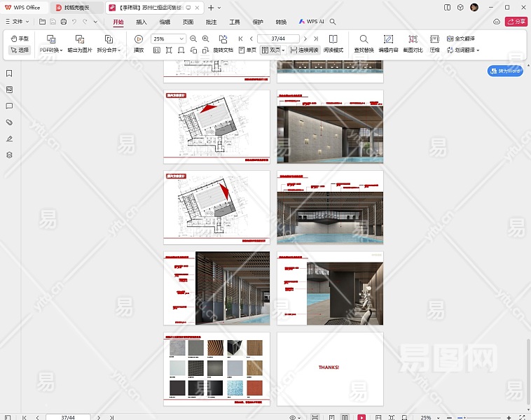Open the 批注 ribbon tab

[211, 22]
